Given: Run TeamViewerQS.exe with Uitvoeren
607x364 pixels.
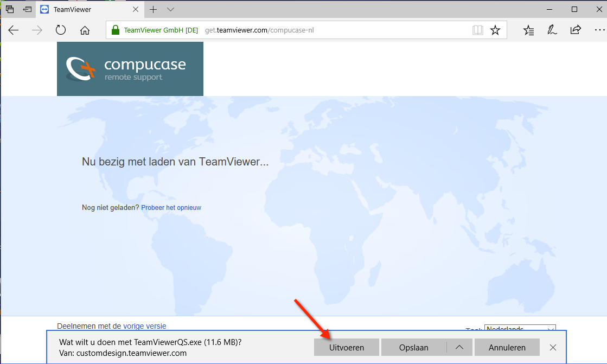Looking at the screenshot, I should click(x=346, y=347).
